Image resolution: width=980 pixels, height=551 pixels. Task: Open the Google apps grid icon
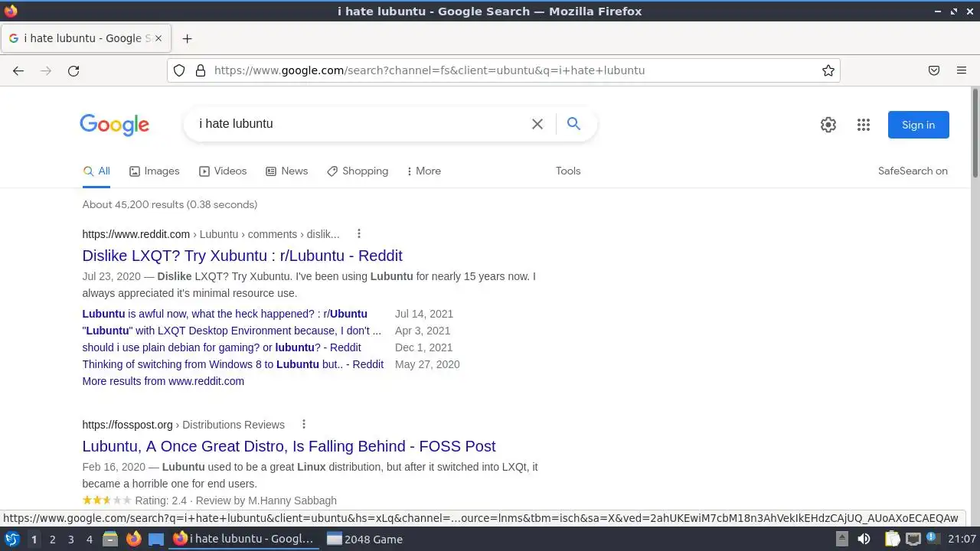coord(864,125)
